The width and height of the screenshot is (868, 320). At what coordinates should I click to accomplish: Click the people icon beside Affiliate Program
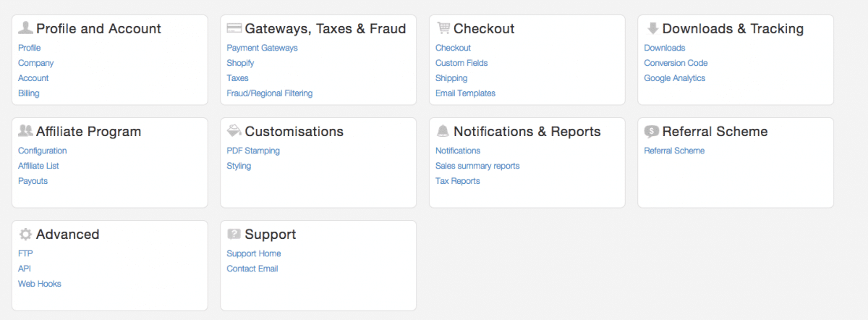point(25,131)
